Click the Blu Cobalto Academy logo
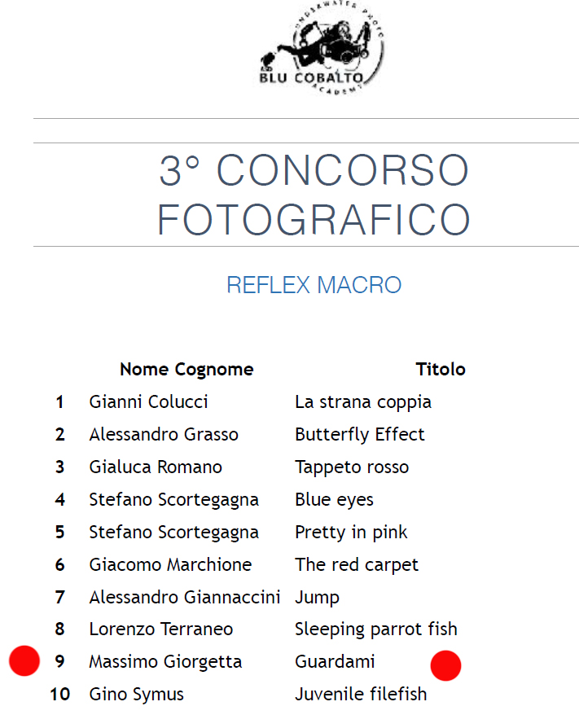The width and height of the screenshot is (579, 728). [x=322, y=47]
